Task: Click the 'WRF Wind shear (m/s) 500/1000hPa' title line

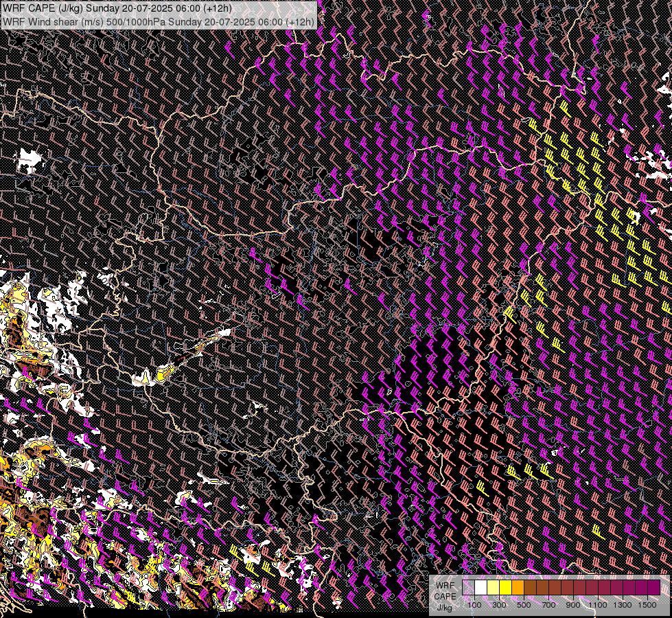Action: click(158, 21)
